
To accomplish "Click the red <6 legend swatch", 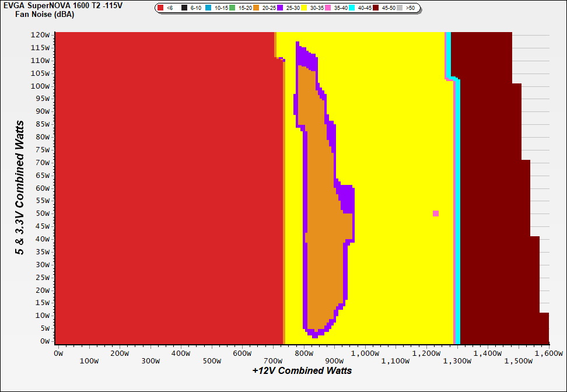I will pos(161,8).
